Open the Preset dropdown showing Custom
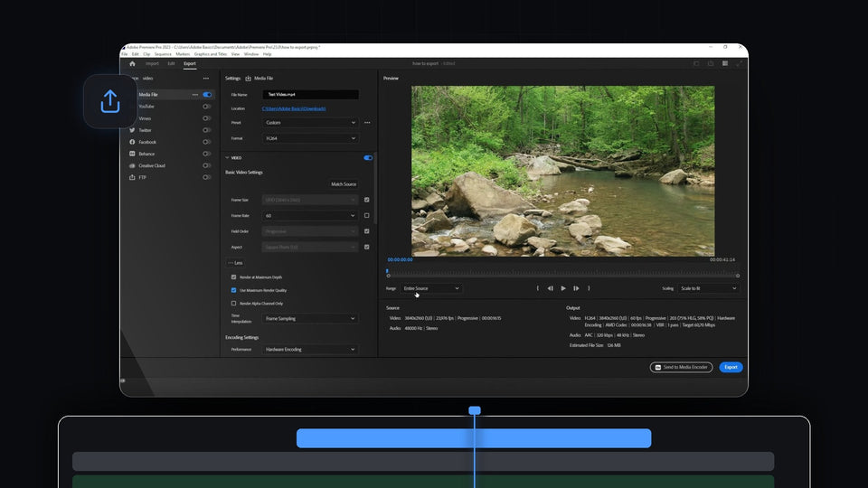The image size is (868, 488). pyautogui.click(x=310, y=123)
